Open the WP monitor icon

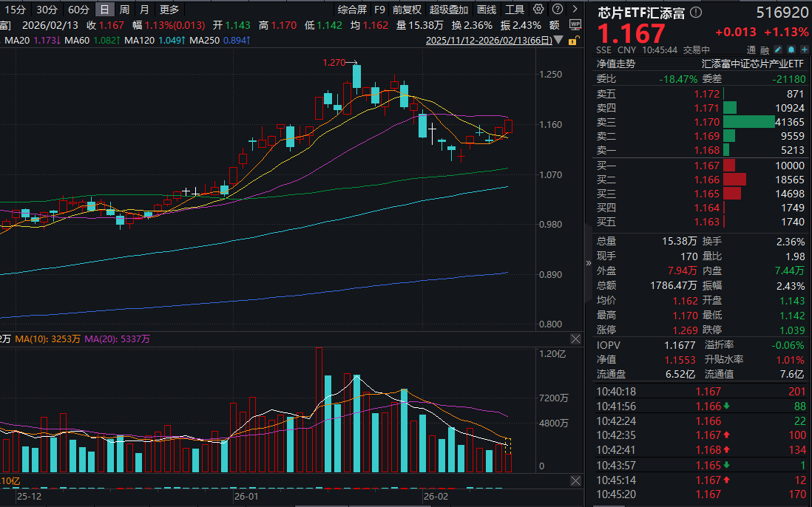coord(575,25)
